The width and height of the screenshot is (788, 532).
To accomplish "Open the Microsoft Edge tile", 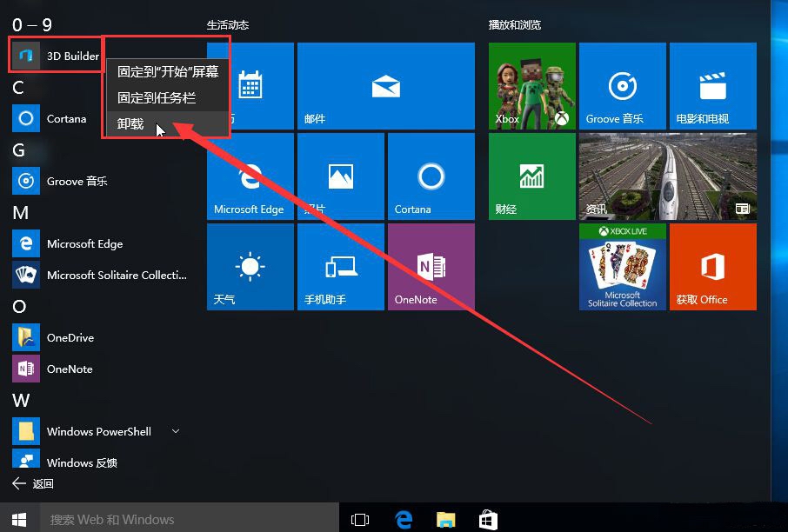I will pyautogui.click(x=250, y=176).
